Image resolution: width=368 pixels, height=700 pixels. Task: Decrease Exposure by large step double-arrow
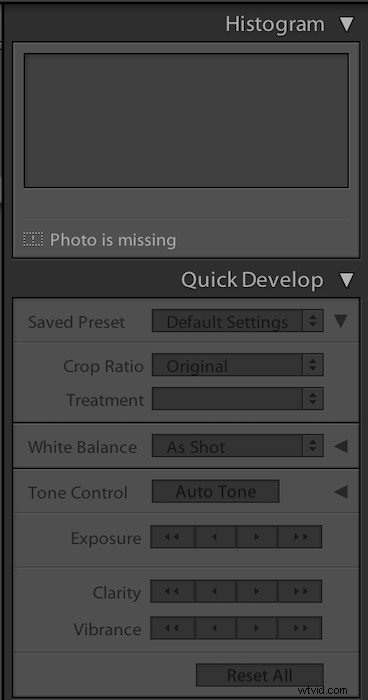(x=172, y=537)
